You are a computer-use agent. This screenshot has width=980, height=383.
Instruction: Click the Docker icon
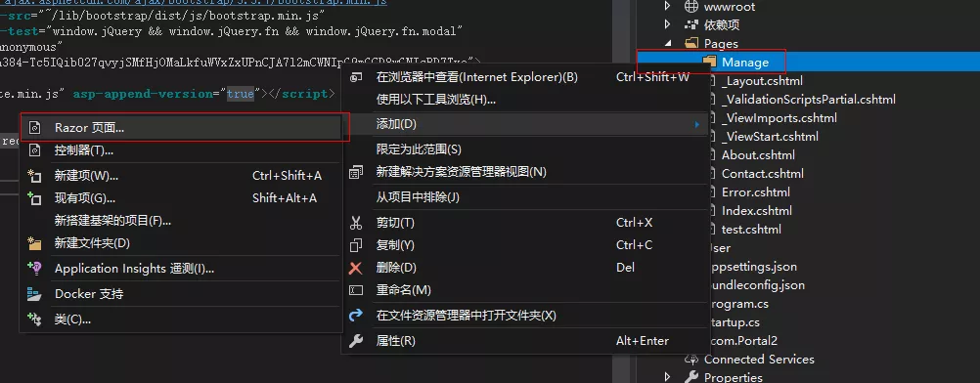pyautogui.click(x=35, y=294)
